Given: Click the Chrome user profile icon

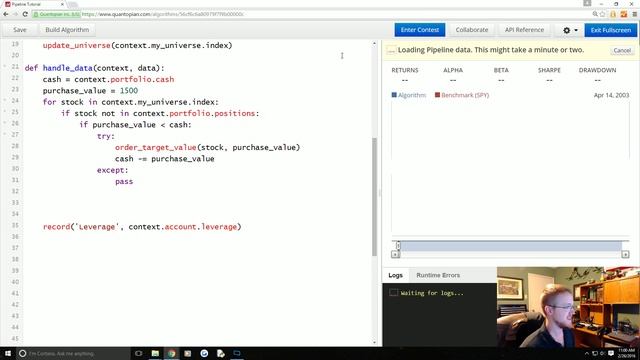Looking at the screenshot, I should coord(587,3).
